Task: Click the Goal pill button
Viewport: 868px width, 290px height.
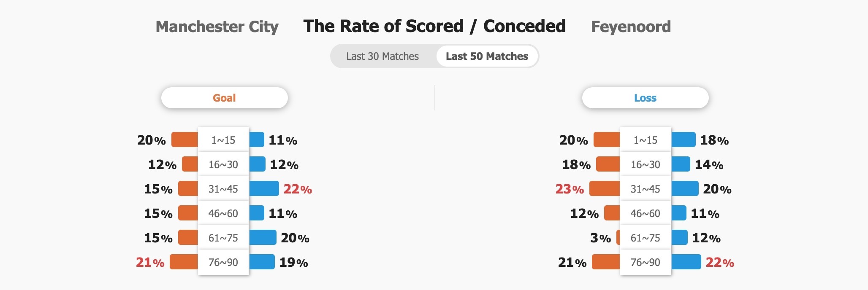Action: [225, 98]
